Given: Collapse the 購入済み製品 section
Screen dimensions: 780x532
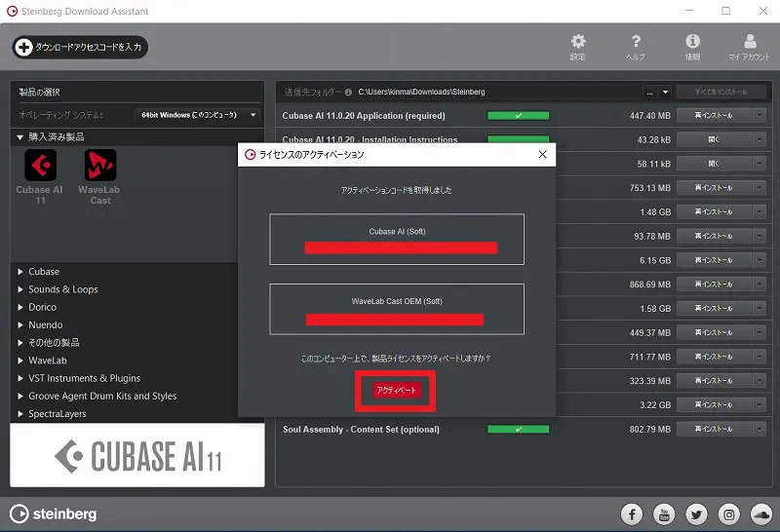Looking at the screenshot, I should tap(20, 137).
